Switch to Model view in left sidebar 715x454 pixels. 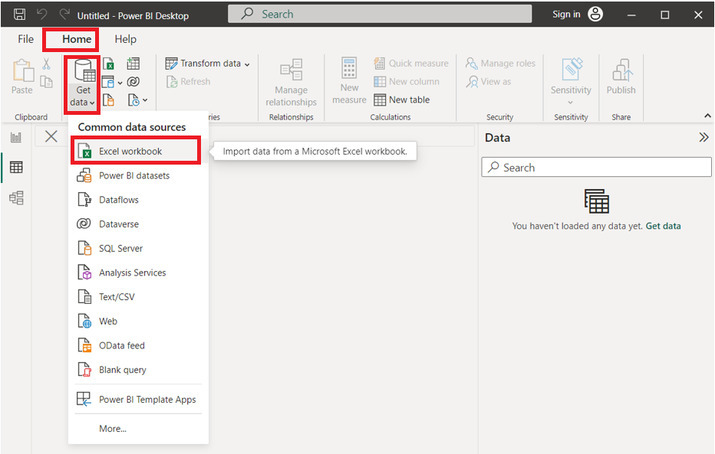tap(16, 198)
